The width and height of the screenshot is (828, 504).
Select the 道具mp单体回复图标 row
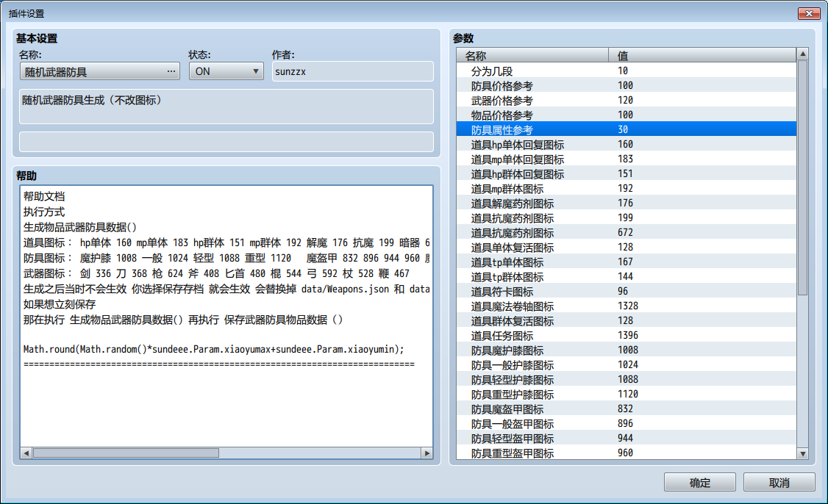pos(627,159)
